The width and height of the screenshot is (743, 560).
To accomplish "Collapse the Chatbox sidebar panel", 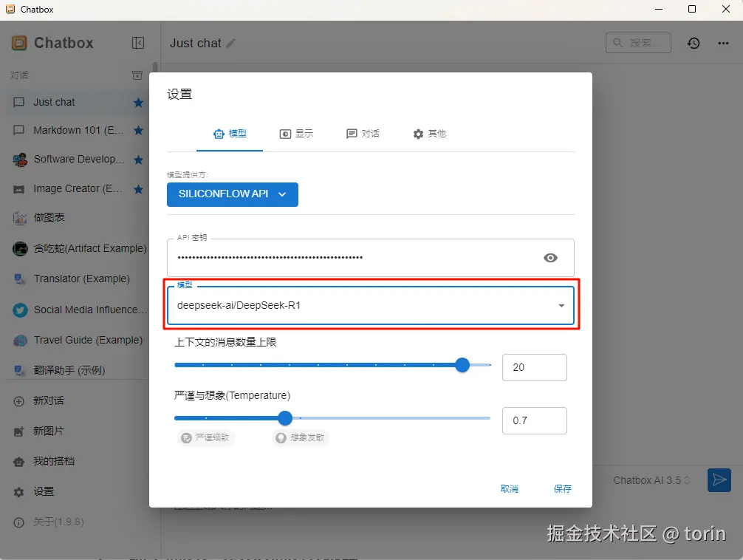I will click(138, 43).
